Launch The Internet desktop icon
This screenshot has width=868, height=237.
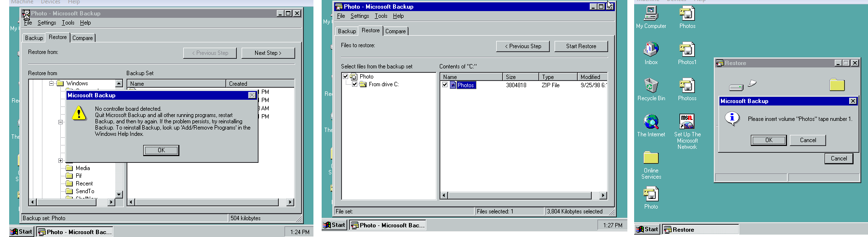pyautogui.click(x=651, y=122)
